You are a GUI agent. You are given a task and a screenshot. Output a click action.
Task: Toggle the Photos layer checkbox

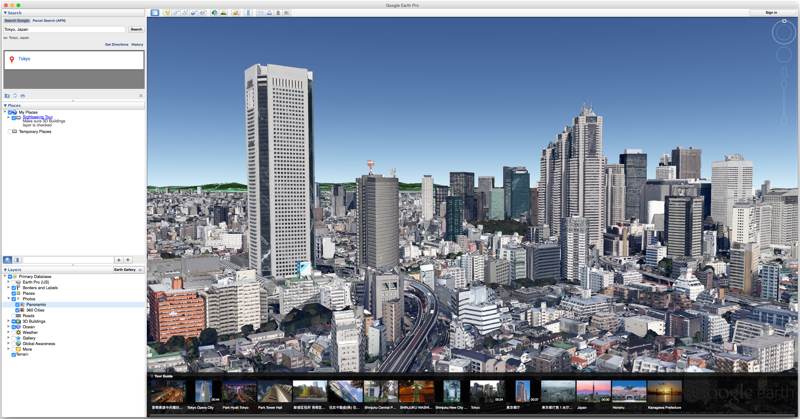(14, 299)
